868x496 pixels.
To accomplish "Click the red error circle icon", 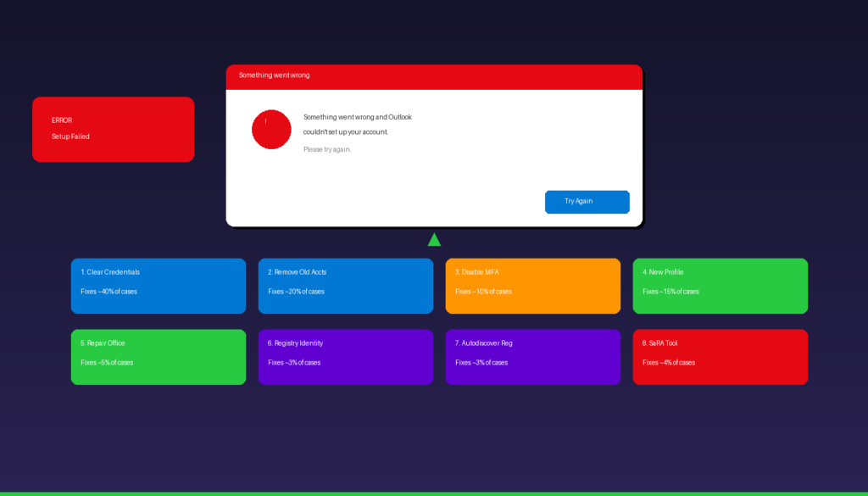I will tap(271, 129).
